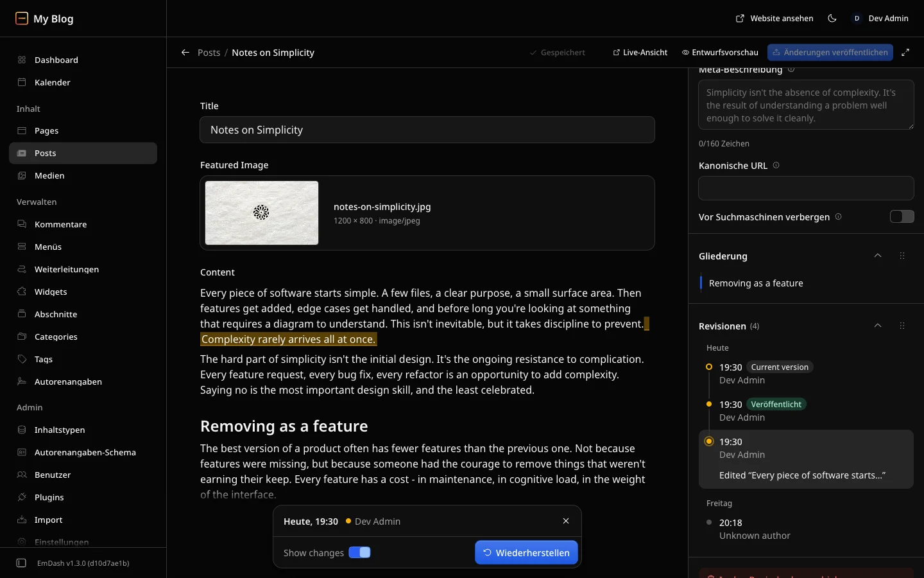924x578 pixels.
Task: Toggle Vor Suchmaschinen verbergen switch
Action: [902, 216]
